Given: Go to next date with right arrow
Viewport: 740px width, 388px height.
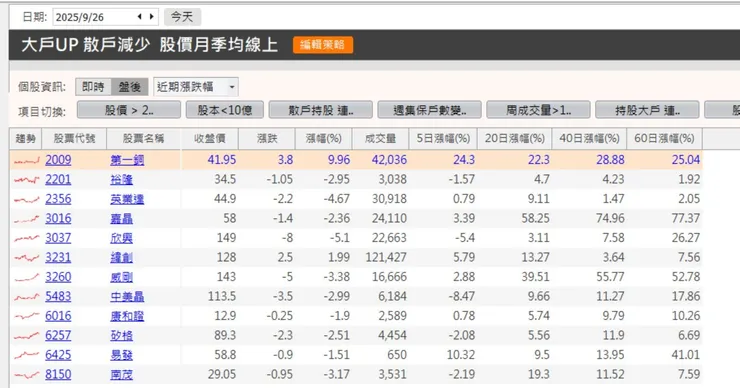Looking at the screenshot, I should 151,17.
